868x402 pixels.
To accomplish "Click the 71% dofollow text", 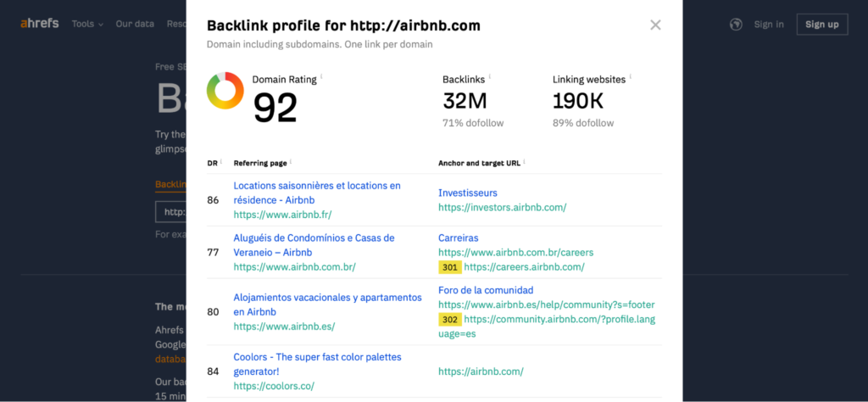I will pos(473,123).
